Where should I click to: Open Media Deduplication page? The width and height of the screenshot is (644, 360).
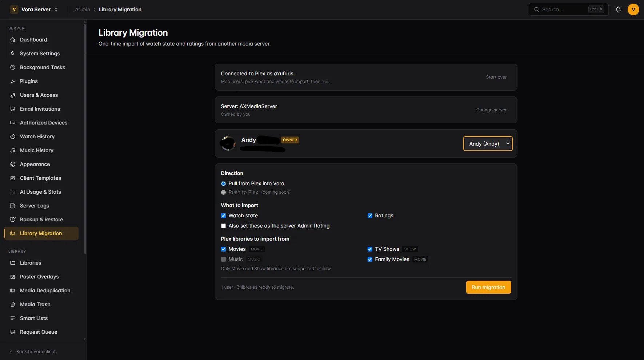coord(41,290)
